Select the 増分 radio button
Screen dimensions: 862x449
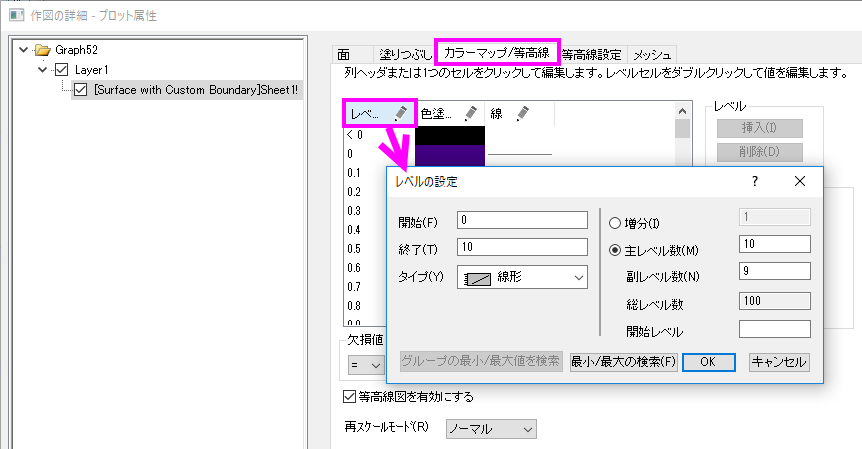point(614,221)
